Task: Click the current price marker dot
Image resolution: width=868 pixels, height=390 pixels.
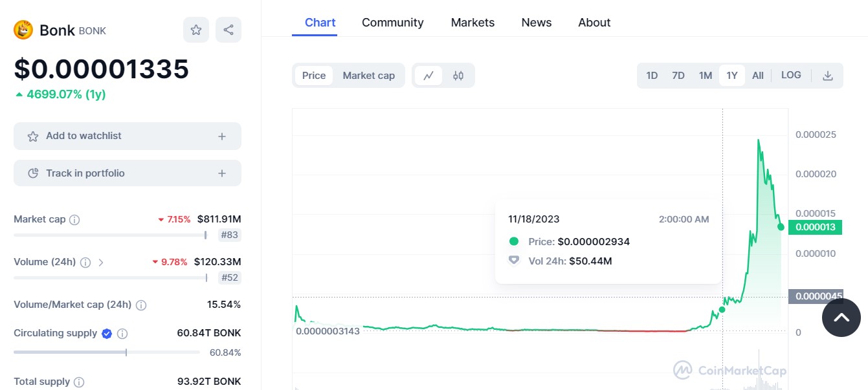Action: coord(781,227)
